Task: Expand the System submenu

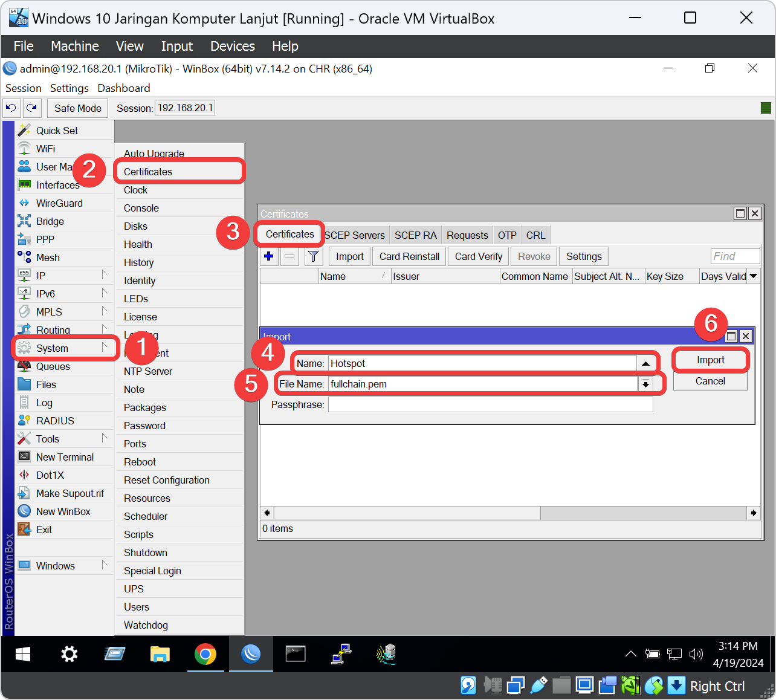Action: [105, 347]
